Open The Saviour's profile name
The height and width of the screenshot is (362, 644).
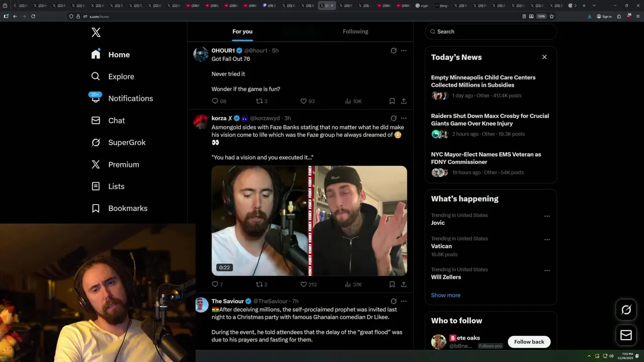tap(227, 301)
